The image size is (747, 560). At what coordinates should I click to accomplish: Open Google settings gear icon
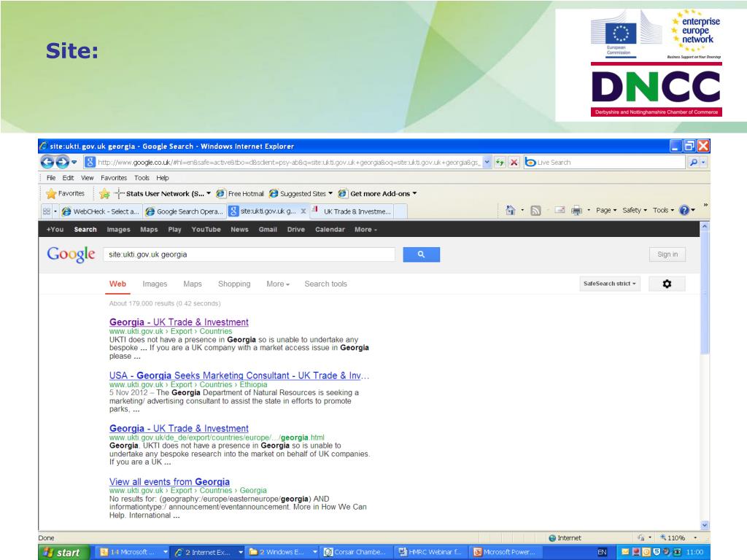coord(666,284)
